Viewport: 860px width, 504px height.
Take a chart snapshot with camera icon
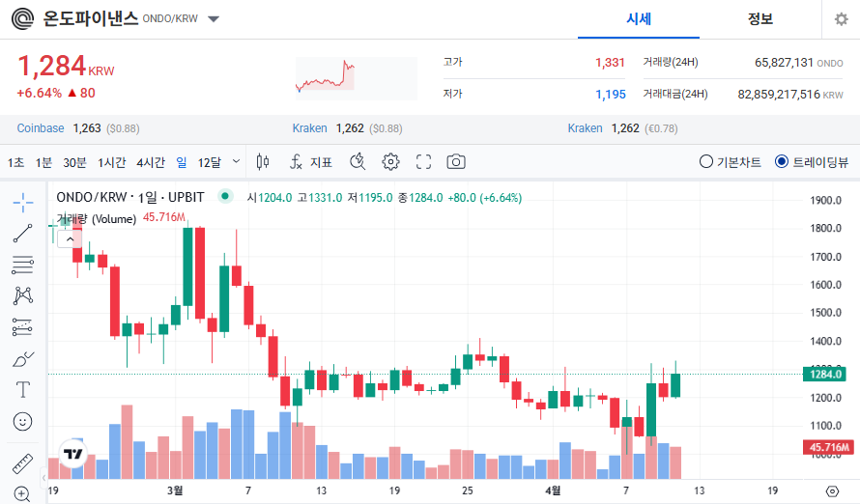456,161
